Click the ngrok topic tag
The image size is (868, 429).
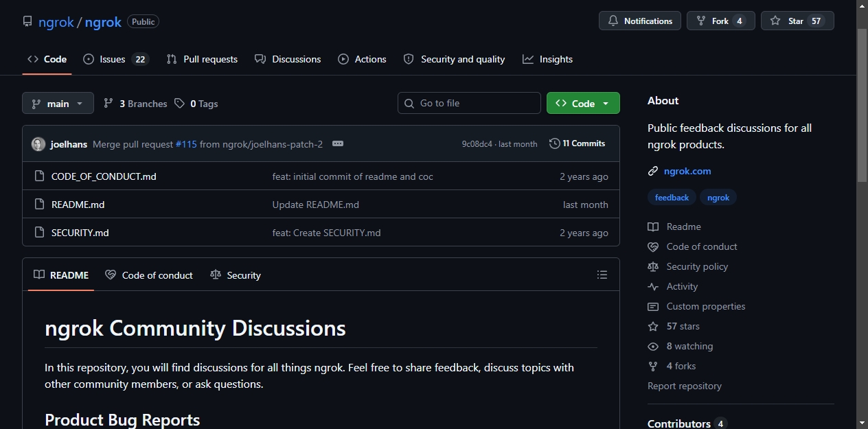click(x=718, y=198)
